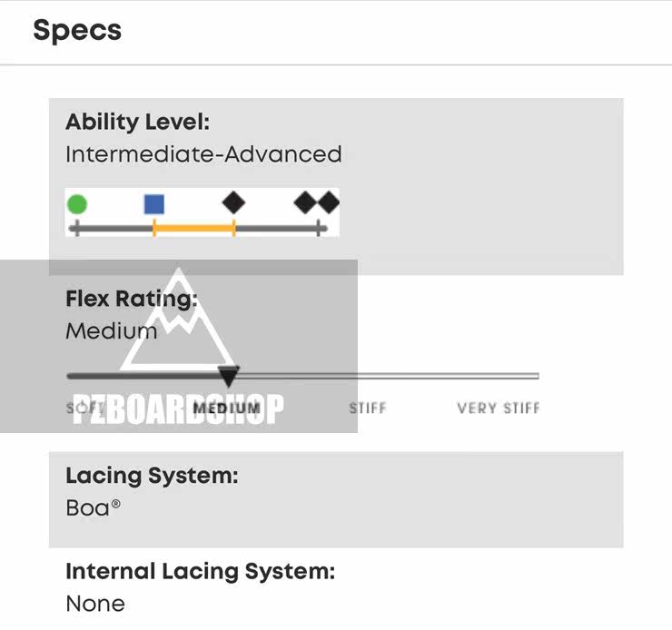672x630 pixels.
Task: Select the None internal lacing value
Action: [95, 604]
